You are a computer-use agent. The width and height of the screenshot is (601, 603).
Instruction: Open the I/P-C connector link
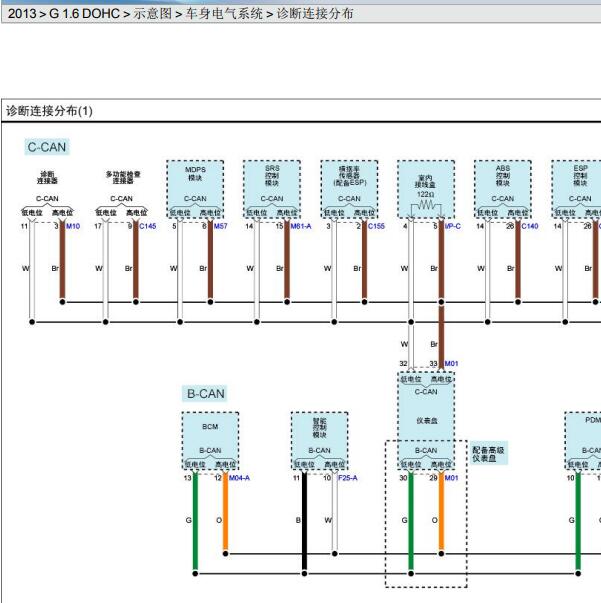(x=453, y=226)
